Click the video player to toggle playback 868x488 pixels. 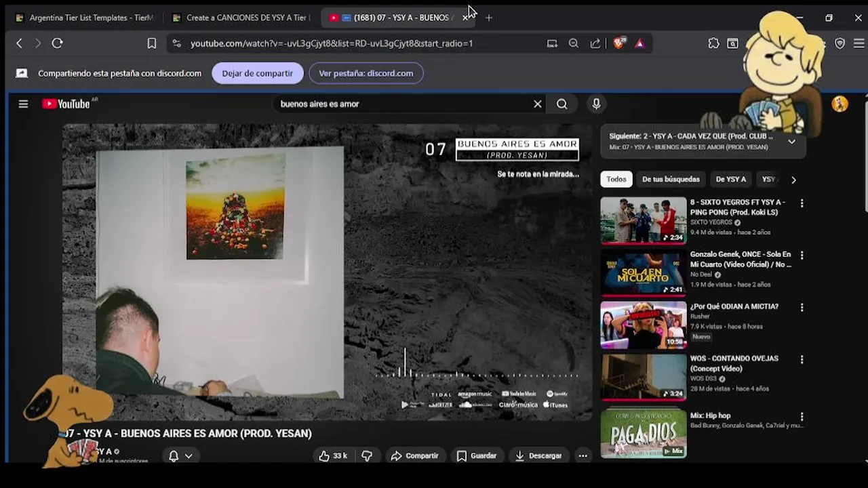(x=328, y=271)
